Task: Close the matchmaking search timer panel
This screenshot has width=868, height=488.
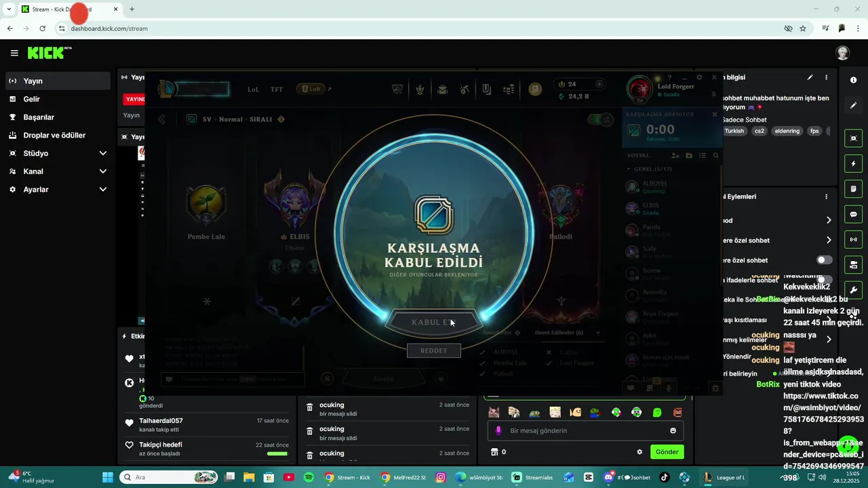Action: (x=714, y=115)
